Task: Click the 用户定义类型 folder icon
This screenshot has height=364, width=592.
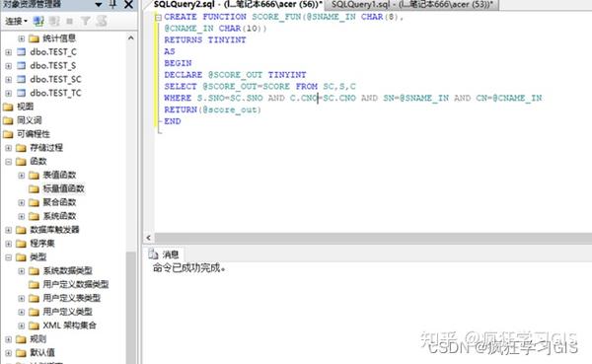Action: coord(34,312)
